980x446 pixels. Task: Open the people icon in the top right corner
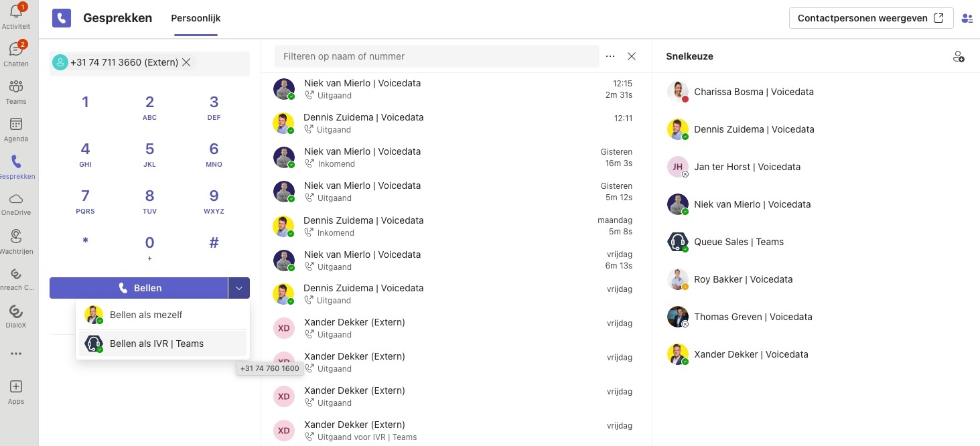(967, 19)
